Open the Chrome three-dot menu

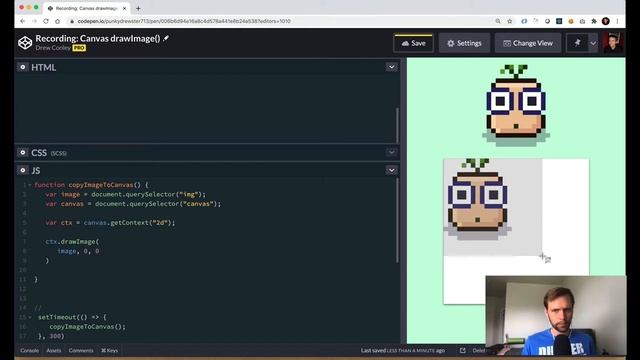(x=618, y=21)
